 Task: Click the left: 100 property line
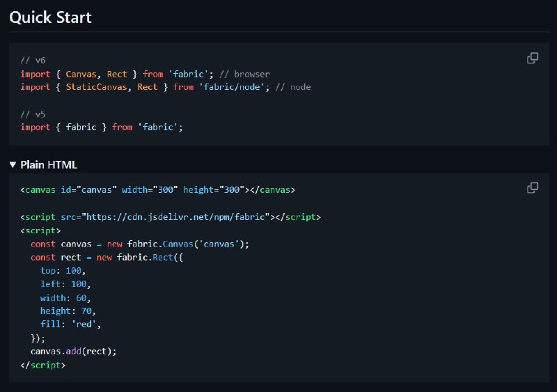(65, 284)
